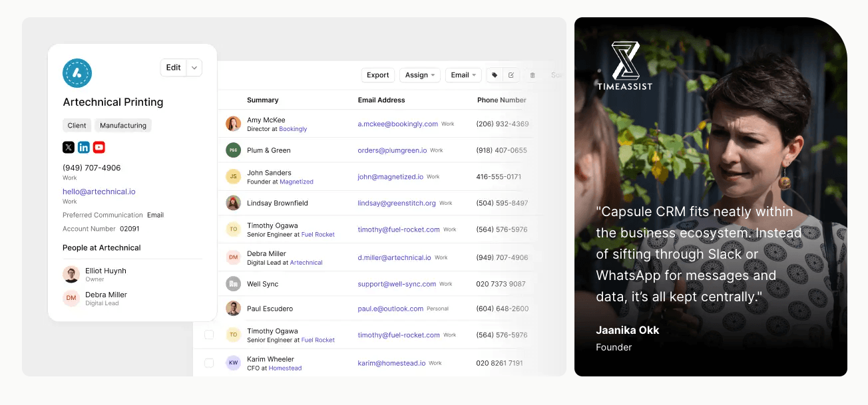Email support@well-sync.com
Screen dimensions: 868x405
coord(397,284)
